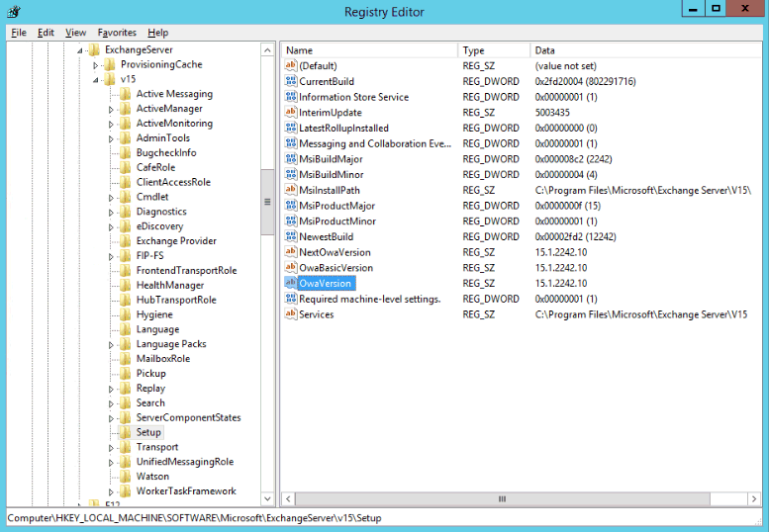
Task: Click the MsiBuildMajor DWORD icon
Action: click(x=291, y=159)
